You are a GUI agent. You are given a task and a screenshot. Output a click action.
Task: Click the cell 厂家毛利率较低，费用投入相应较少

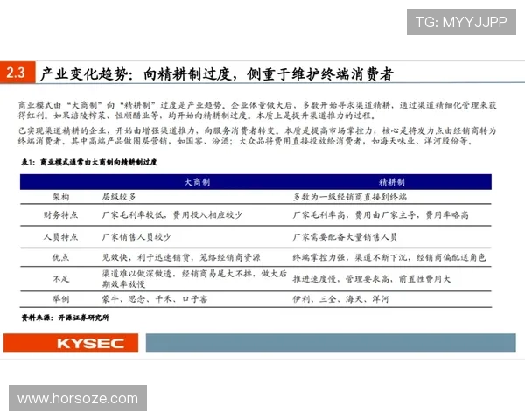pos(172,214)
